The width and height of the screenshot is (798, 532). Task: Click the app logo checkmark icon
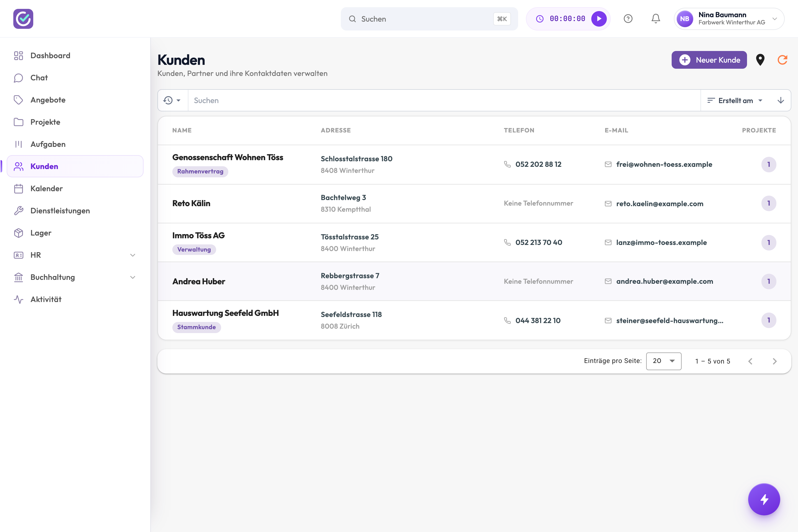click(23, 19)
